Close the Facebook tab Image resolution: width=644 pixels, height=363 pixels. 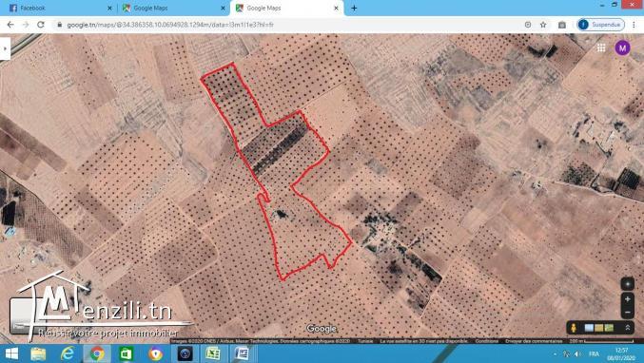coord(109,9)
